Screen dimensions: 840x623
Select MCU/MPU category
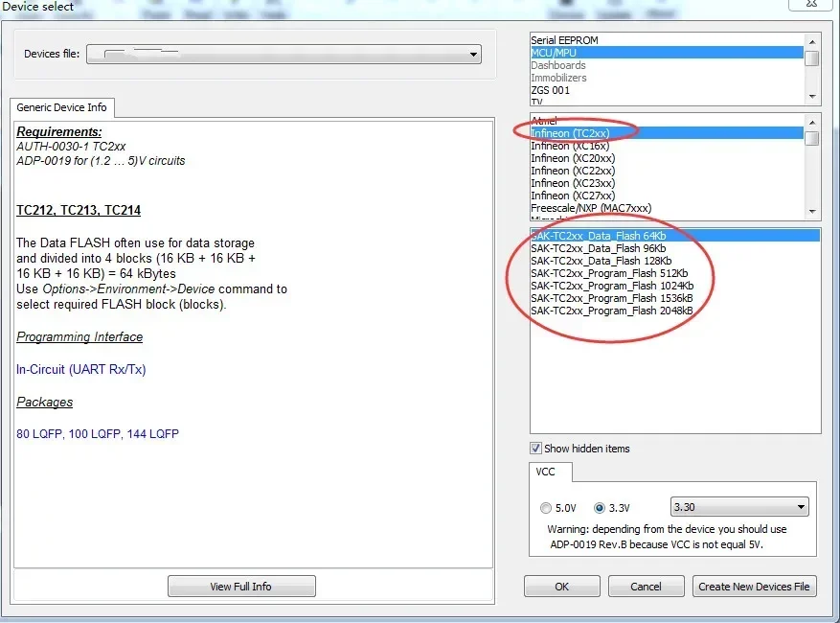click(667, 53)
